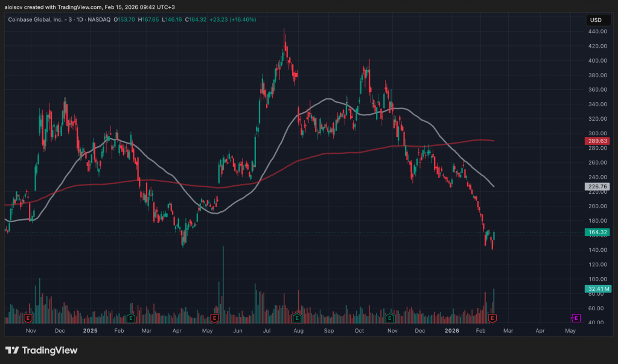This screenshot has height=364, width=618.
Task: Open the green earnings marker near February 2025
Action: (131, 318)
